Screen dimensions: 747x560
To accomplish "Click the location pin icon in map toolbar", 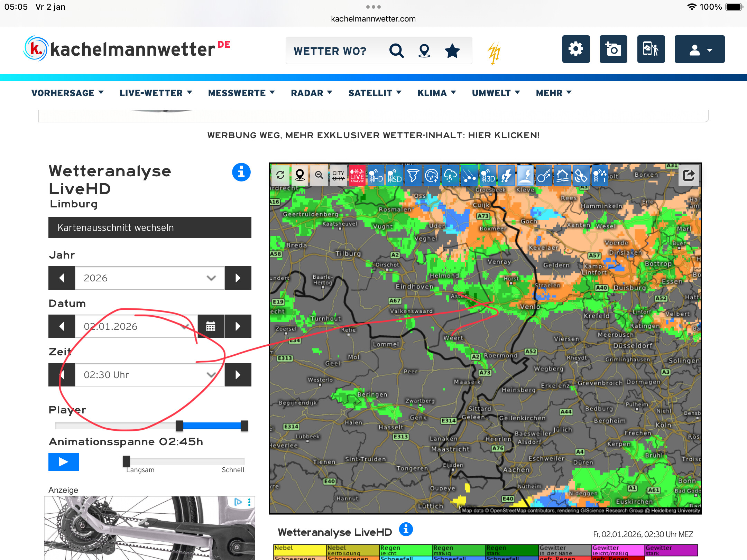I will pos(300,175).
